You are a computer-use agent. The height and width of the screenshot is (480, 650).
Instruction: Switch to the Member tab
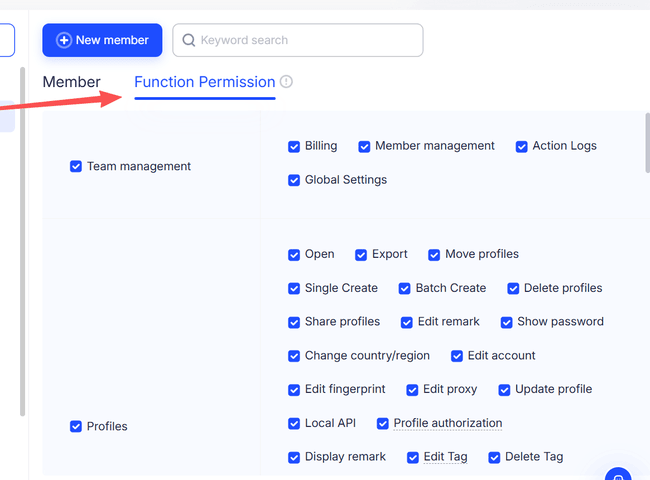pyautogui.click(x=71, y=82)
